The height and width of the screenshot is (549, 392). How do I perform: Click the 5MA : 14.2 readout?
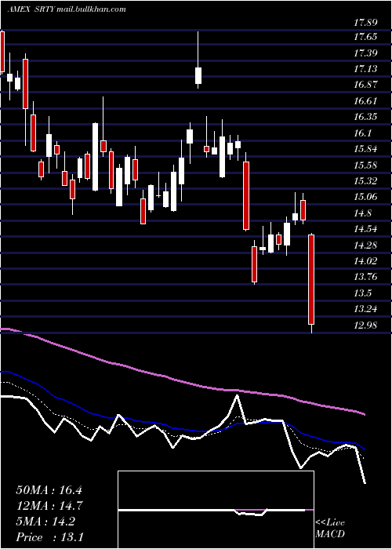coord(45,522)
